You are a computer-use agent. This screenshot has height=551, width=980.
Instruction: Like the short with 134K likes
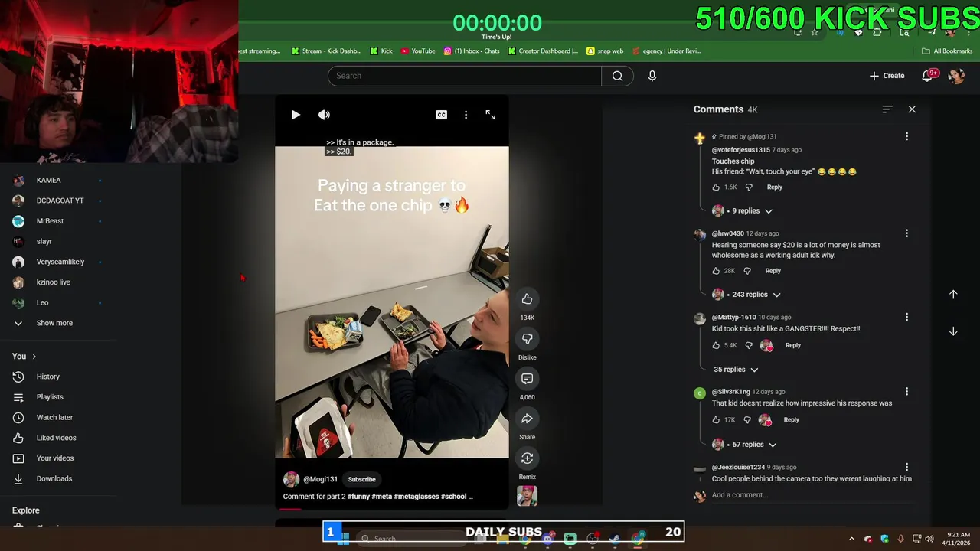527,299
